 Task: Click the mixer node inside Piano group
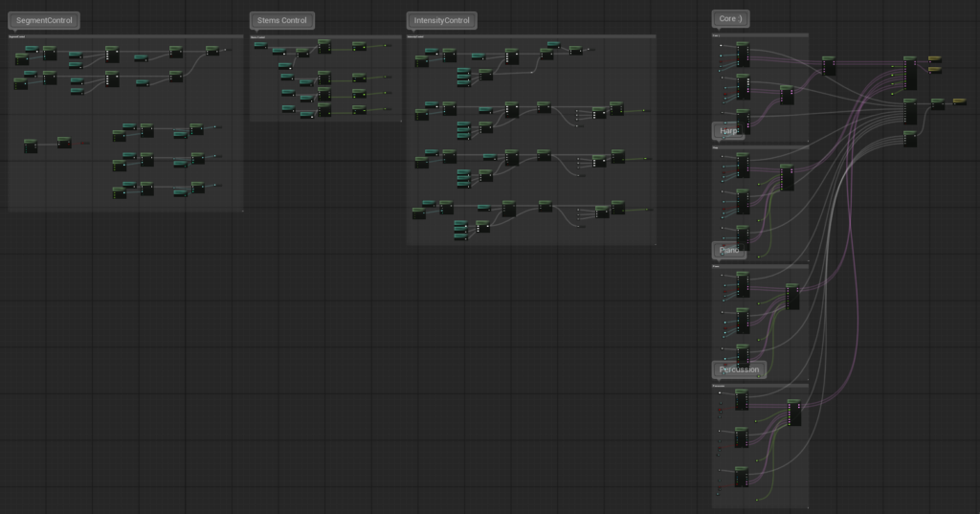[x=791, y=297]
